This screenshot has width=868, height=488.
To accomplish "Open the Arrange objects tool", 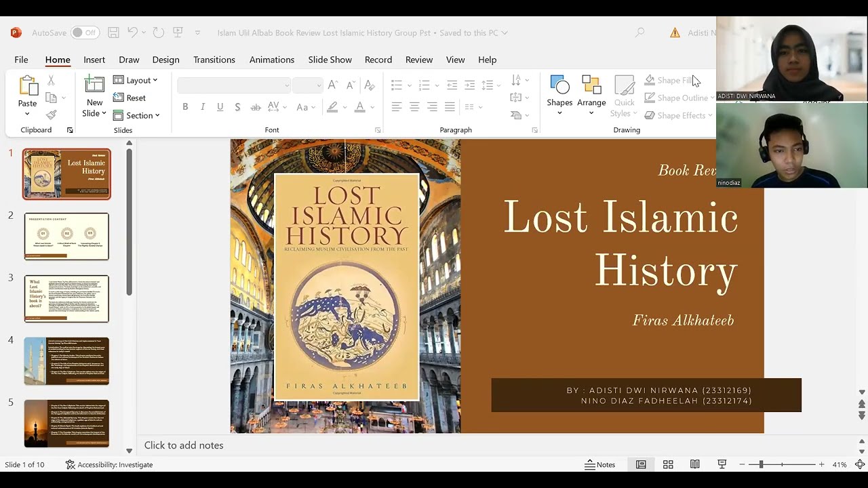I will 591,95.
